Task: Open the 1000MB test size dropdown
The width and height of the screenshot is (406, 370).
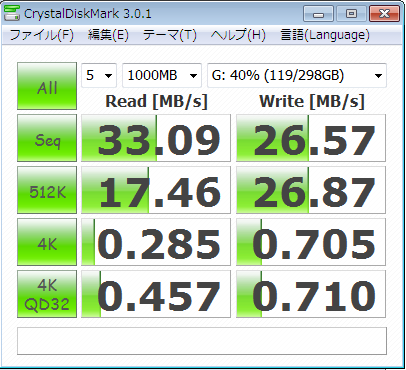Action: [x=162, y=75]
